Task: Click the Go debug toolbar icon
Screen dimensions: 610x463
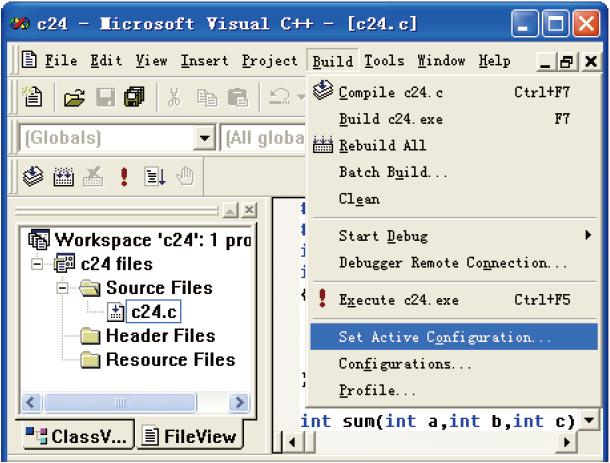Action: click(155, 177)
